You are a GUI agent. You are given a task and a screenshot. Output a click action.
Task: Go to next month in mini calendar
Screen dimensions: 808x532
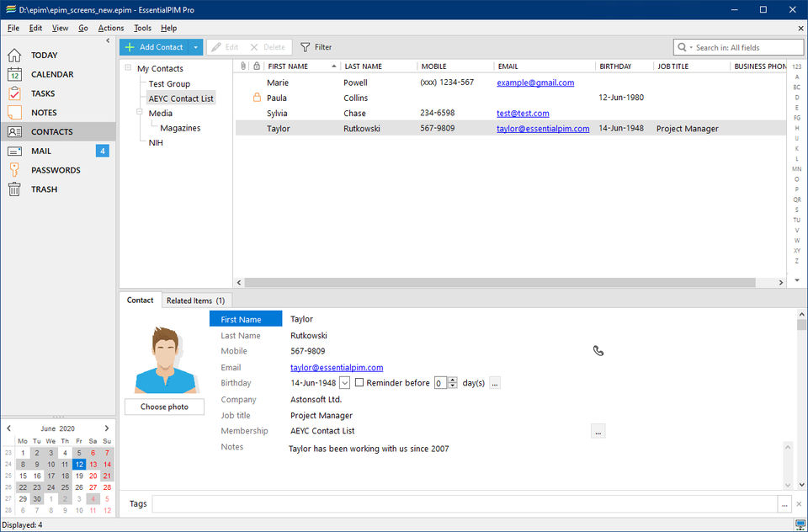coord(107,428)
